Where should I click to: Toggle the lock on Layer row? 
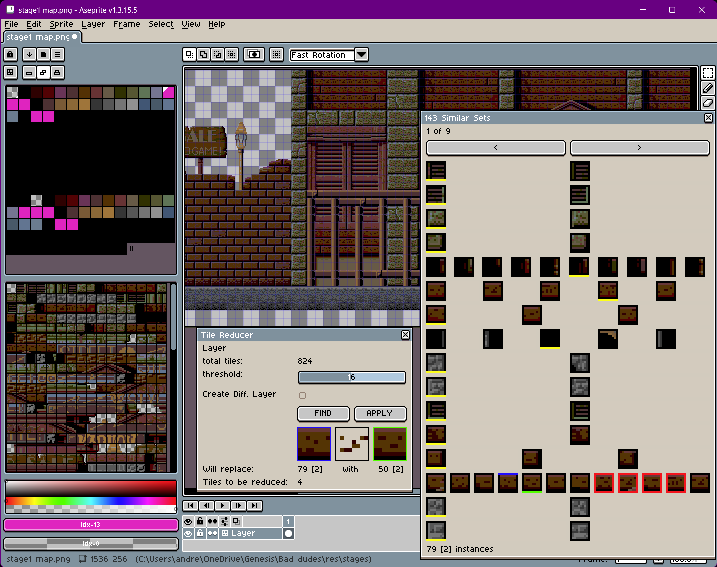(x=200, y=534)
